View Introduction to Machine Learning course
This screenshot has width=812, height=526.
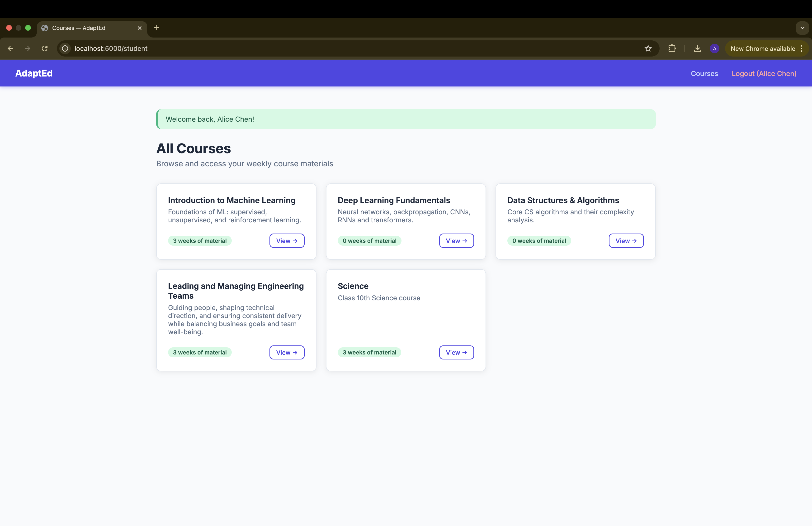coord(287,241)
